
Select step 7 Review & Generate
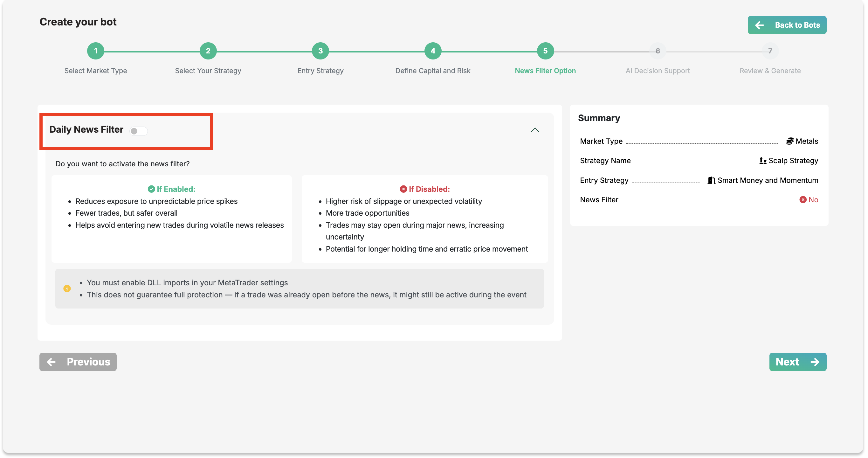coord(770,51)
